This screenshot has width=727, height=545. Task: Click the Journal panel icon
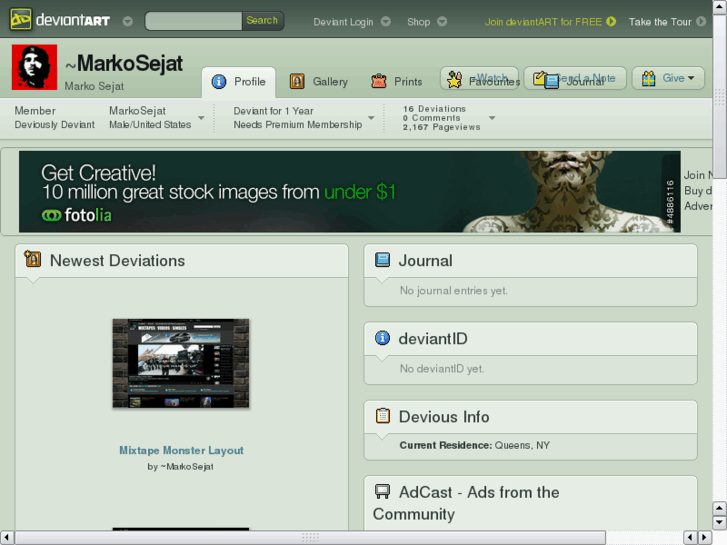click(382, 260)
